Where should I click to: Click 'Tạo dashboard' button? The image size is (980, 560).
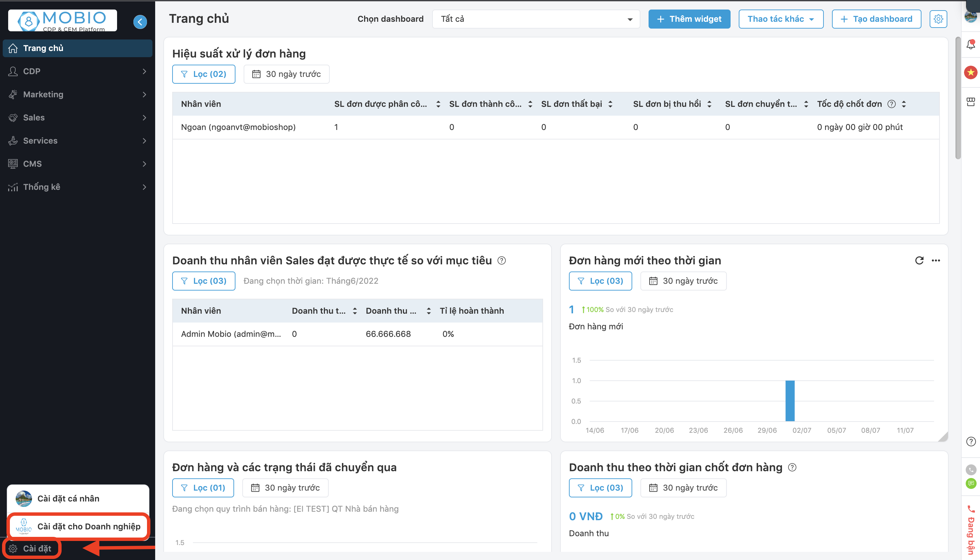[876, 19]
